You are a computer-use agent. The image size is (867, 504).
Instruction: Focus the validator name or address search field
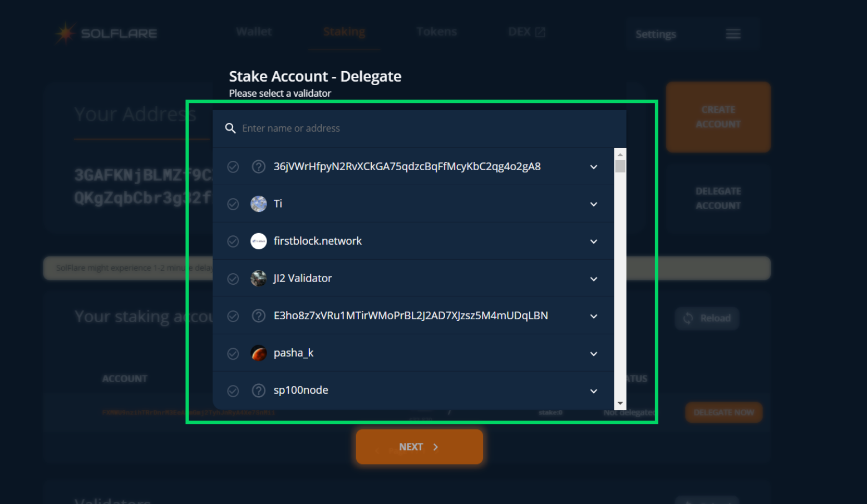coord(420,129)
